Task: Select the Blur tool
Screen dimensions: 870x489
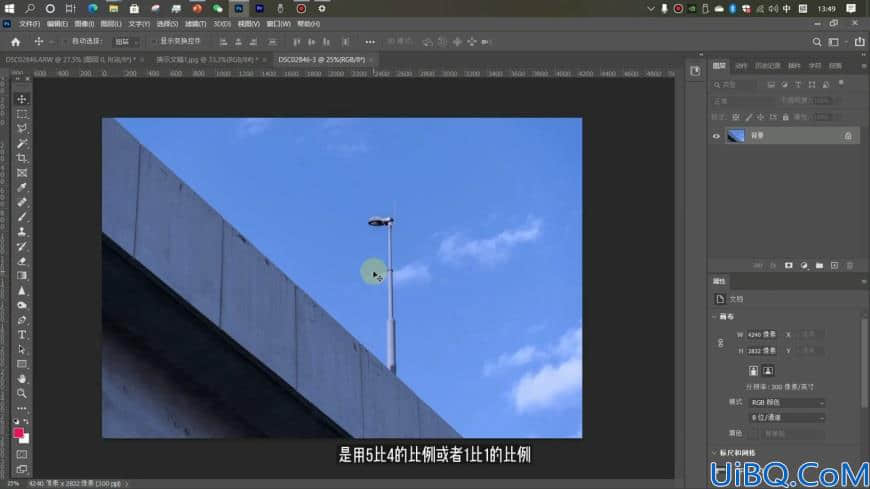Action: [22, 291]
